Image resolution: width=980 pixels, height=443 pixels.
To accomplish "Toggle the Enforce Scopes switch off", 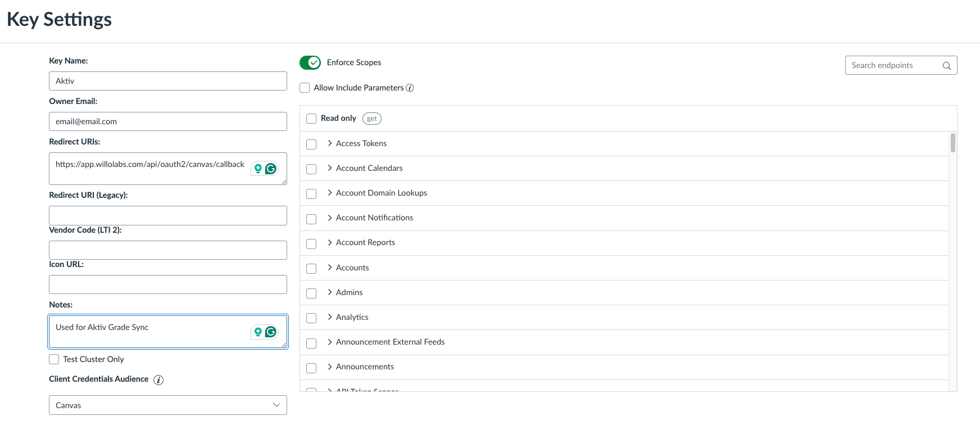I will tap(310, 62).
